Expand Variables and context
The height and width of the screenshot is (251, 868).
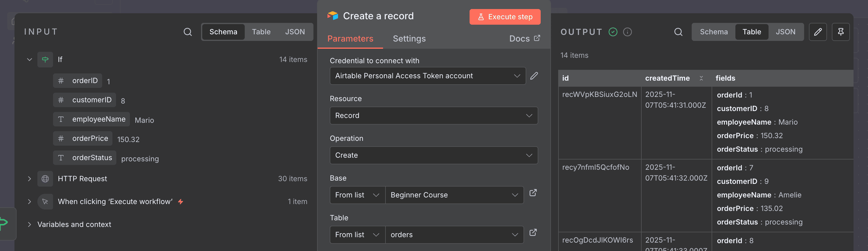(x=29, y=225)
